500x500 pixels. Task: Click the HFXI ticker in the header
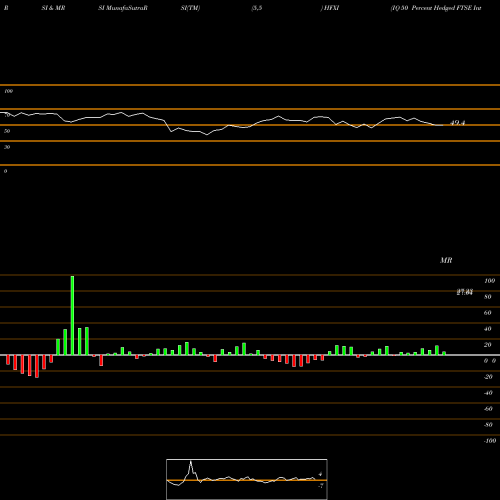pyautogui.click(x=331, y=8)
